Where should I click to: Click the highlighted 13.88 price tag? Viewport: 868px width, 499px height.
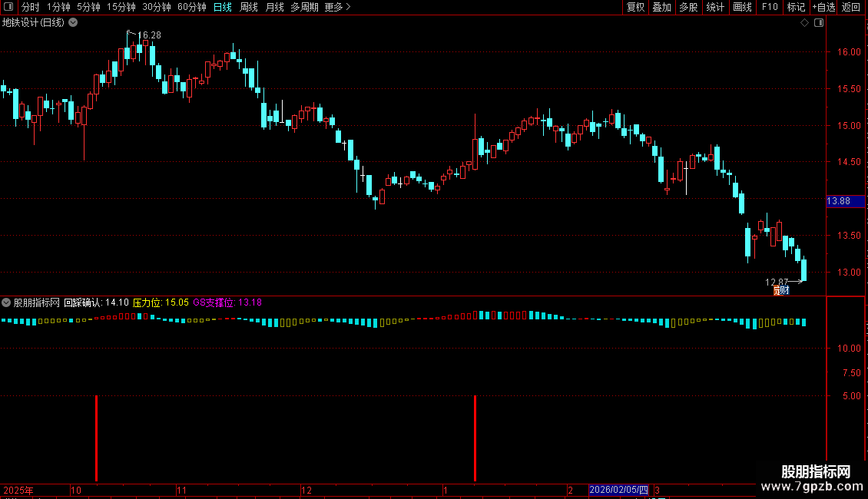point(845,201)
